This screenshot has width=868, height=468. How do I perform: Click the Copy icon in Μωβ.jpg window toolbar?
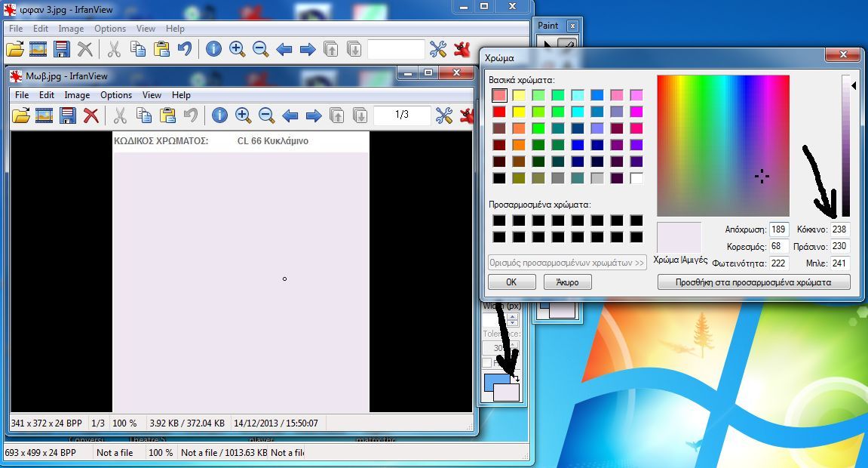(x=143, y=115)
